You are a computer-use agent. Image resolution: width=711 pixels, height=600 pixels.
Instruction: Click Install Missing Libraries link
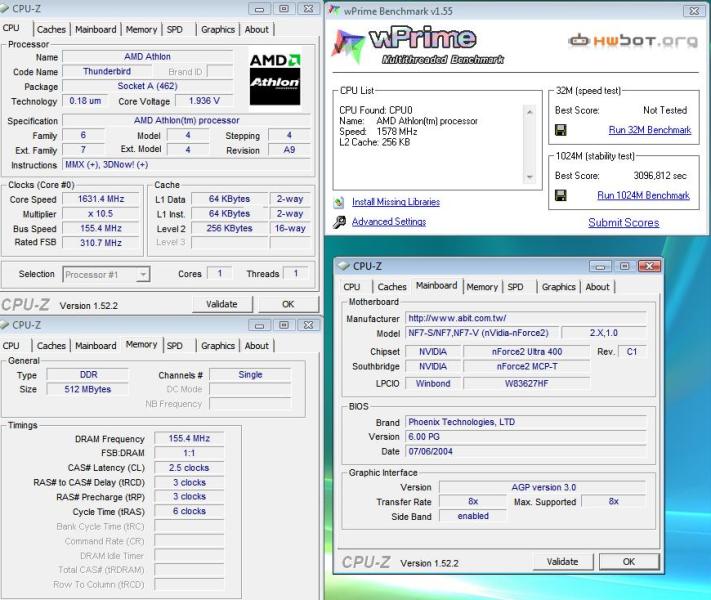[396, 202]
